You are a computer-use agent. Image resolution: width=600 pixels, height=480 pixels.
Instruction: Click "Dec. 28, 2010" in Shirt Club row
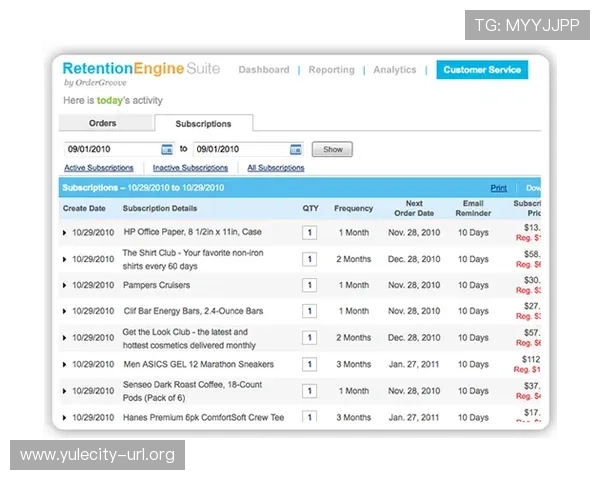[414, 259]
